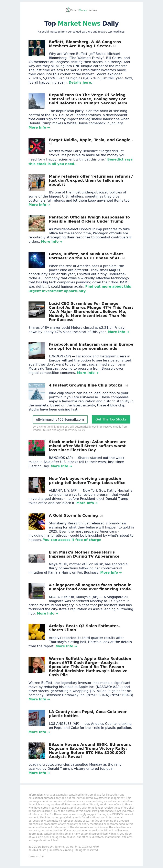163x868 pixels.
Task: Open the Meta logo article image
Action: pyautogui.click(x=36, y=350)
